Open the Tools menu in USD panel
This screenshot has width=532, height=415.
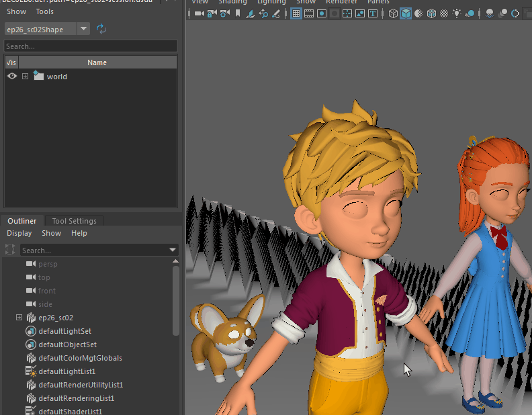[45, 11]
